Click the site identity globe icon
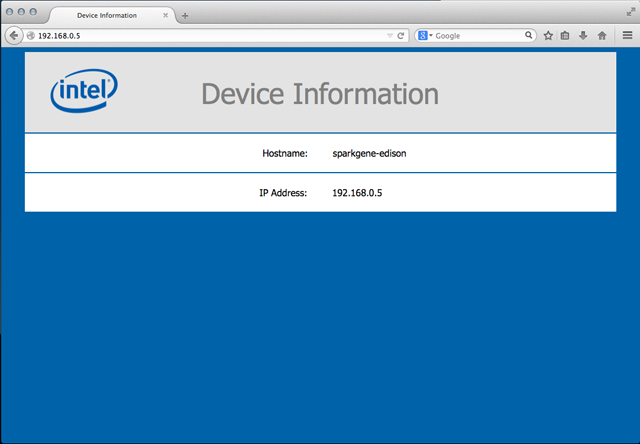640x444 pixels. (31, 35)
